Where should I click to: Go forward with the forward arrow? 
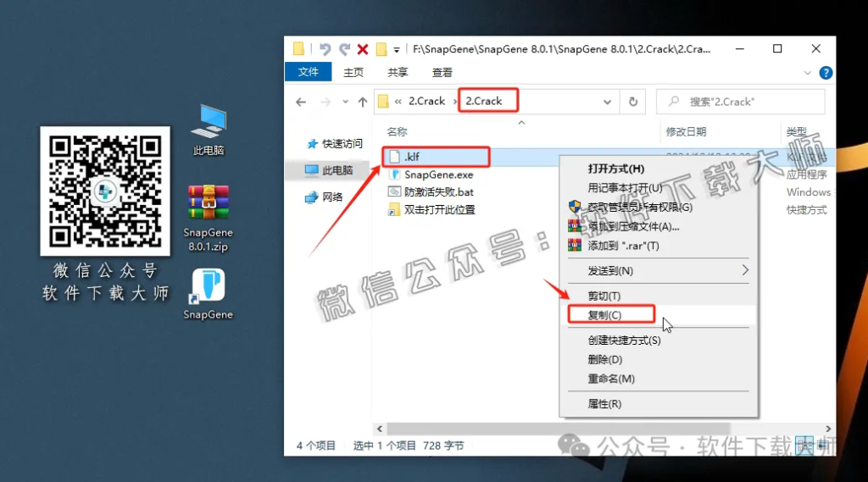(x=325, y=102)
